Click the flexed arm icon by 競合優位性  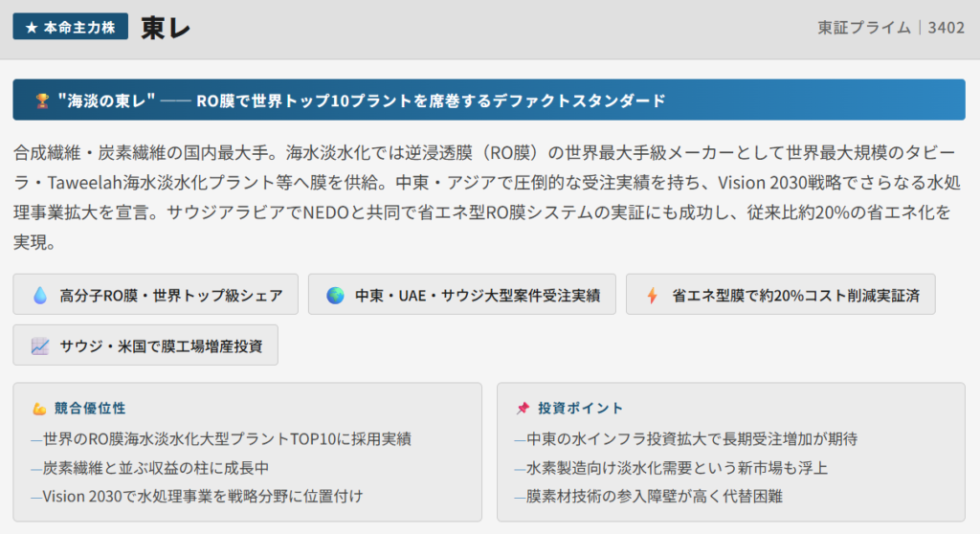pos(39,409)
